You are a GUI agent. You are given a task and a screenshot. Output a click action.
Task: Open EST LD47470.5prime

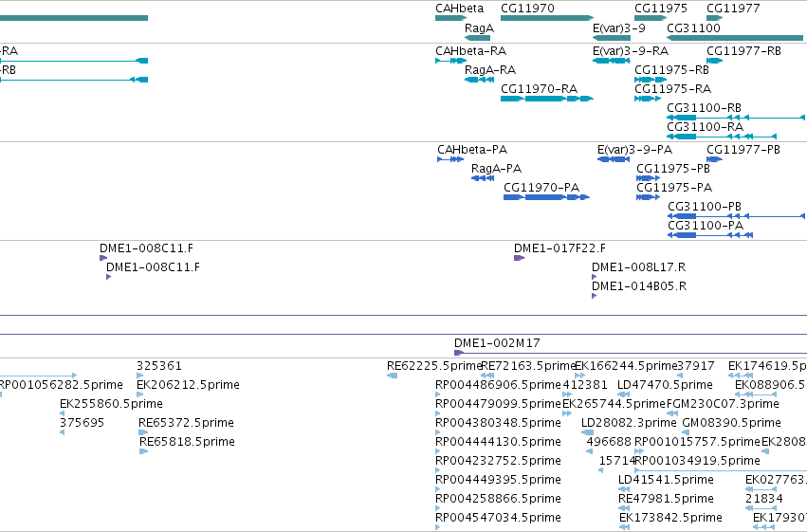click(624, 394)
